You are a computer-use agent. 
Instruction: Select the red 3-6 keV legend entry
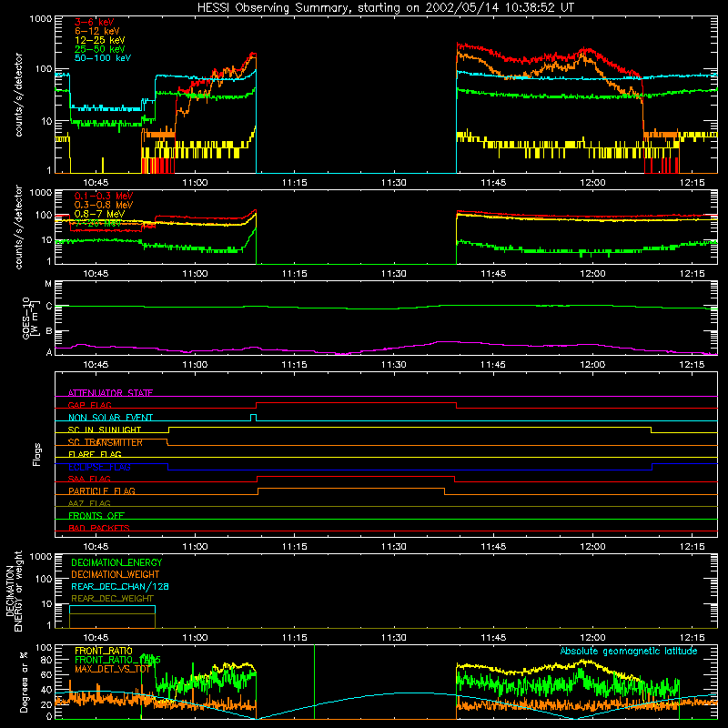pyautogui.click(x=95, y=22)
